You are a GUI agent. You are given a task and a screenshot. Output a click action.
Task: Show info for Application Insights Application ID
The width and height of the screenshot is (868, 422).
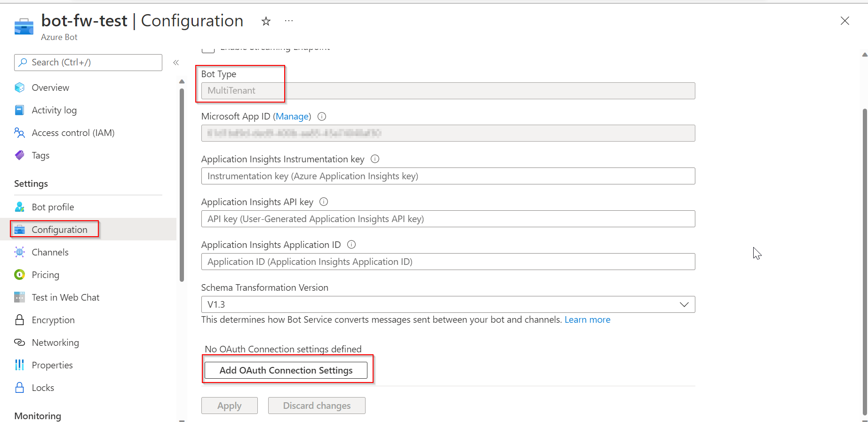pyautogui.click(x=351, y=245)
